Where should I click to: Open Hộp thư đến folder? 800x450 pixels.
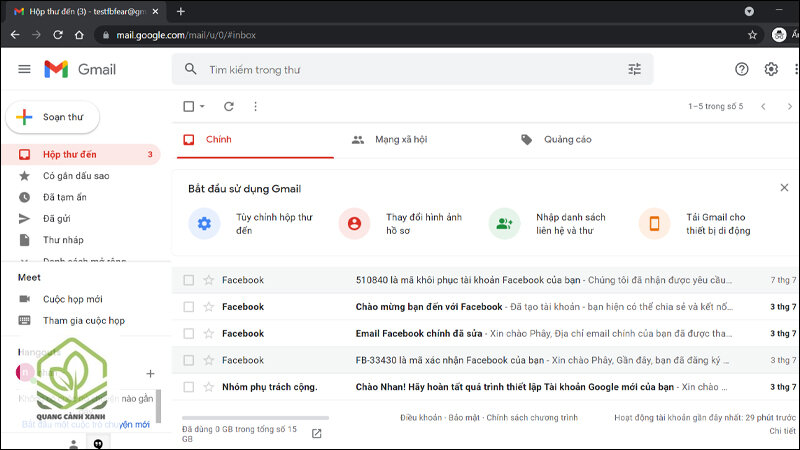pos(82,154)
